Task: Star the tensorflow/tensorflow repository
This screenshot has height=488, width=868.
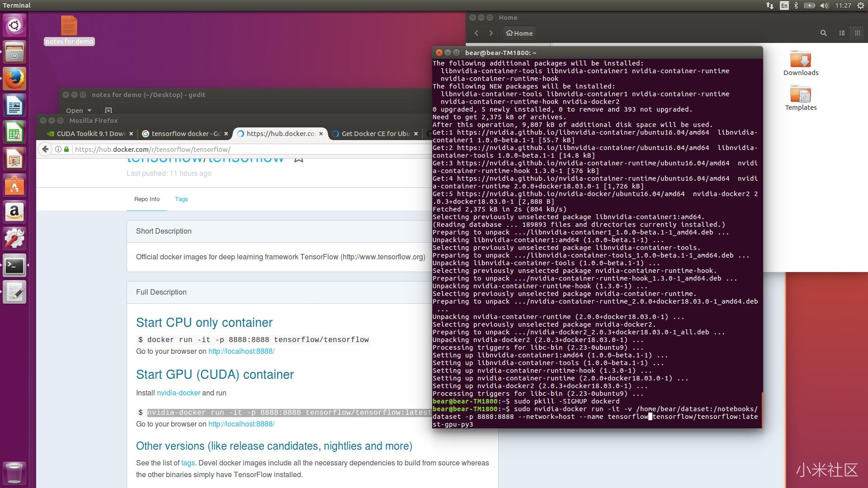Action: (x=299, y=160)
